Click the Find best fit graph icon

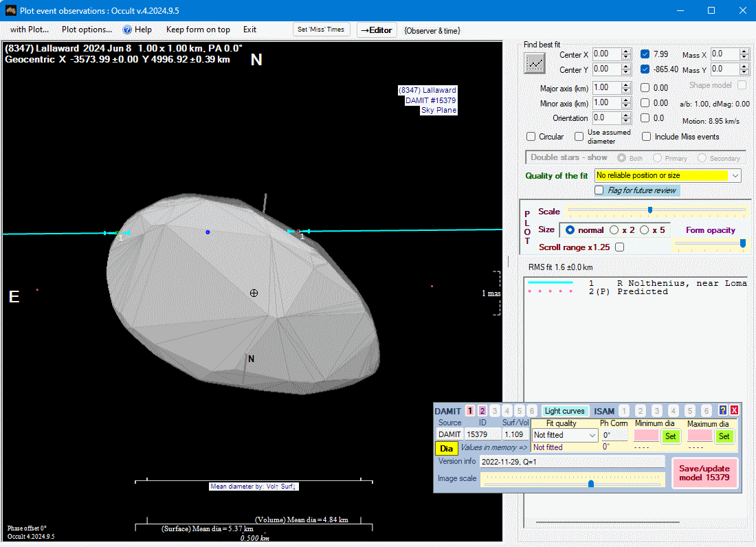tap(534, 63)
